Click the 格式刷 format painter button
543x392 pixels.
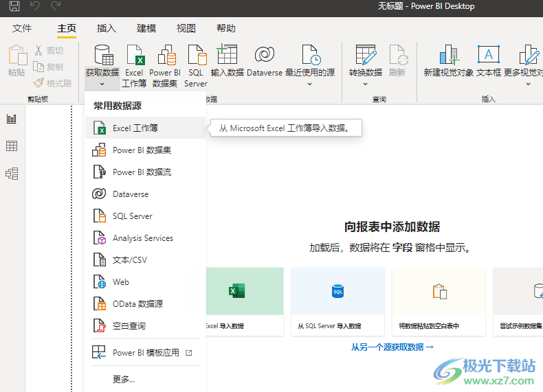tap(52, 83)
